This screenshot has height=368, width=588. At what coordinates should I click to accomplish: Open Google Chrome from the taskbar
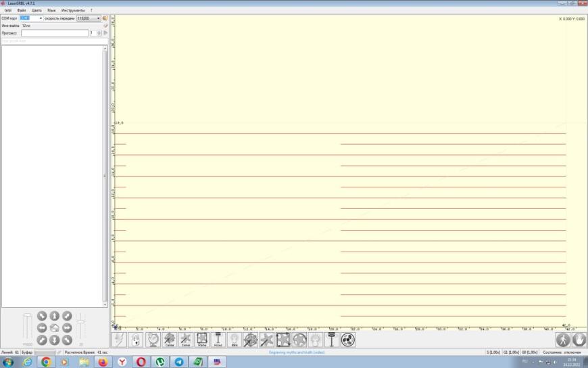click(x=46, y=362)
